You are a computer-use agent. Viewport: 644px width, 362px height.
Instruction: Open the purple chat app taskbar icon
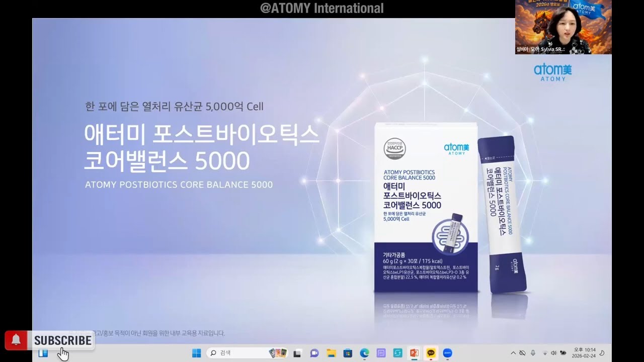(x=314, y=353)
